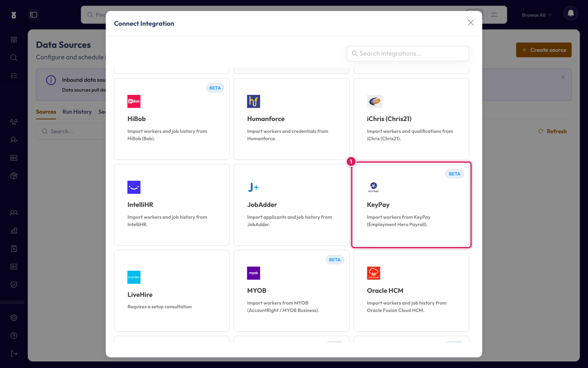588x368 pixels.
Task: Open the filter sliders icon in top bar
Action: [x=494, y=15]
